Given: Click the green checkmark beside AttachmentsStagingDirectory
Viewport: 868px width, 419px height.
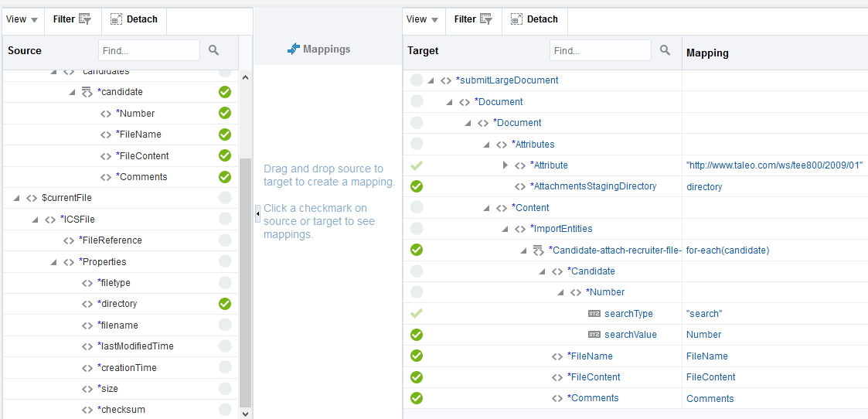Looking at the screenshot, I should coord(417,186).
